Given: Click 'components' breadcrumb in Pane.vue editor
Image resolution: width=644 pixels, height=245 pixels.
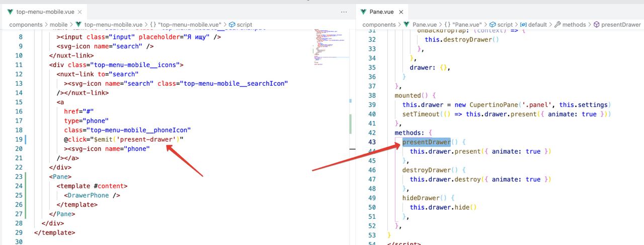Looking at the screenshot, I should pyautogui.click(x=379, y=24).
